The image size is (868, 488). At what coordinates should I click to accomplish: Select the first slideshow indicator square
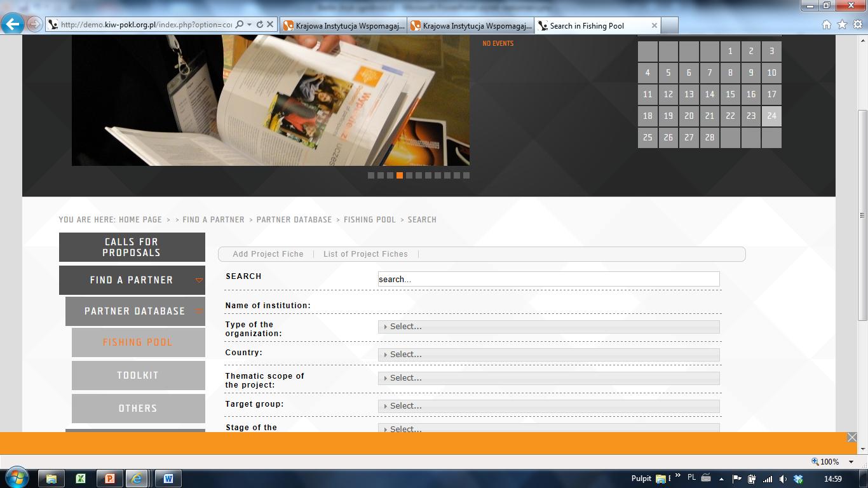(371, 175)
